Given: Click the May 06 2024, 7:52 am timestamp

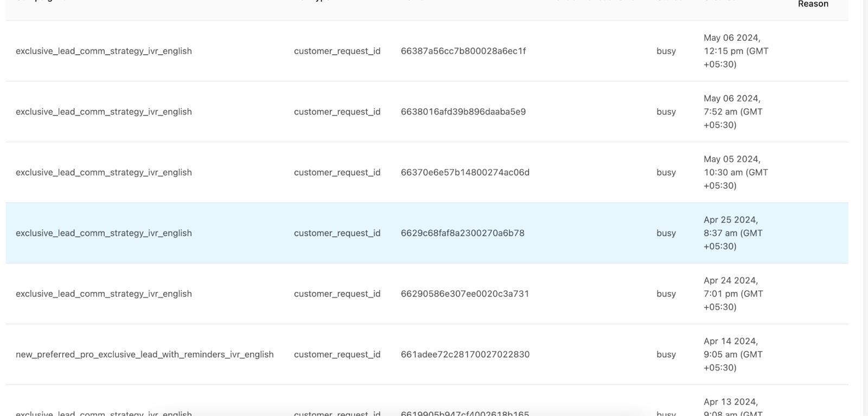Looking at the screenshot, I should tap(732, 112).
